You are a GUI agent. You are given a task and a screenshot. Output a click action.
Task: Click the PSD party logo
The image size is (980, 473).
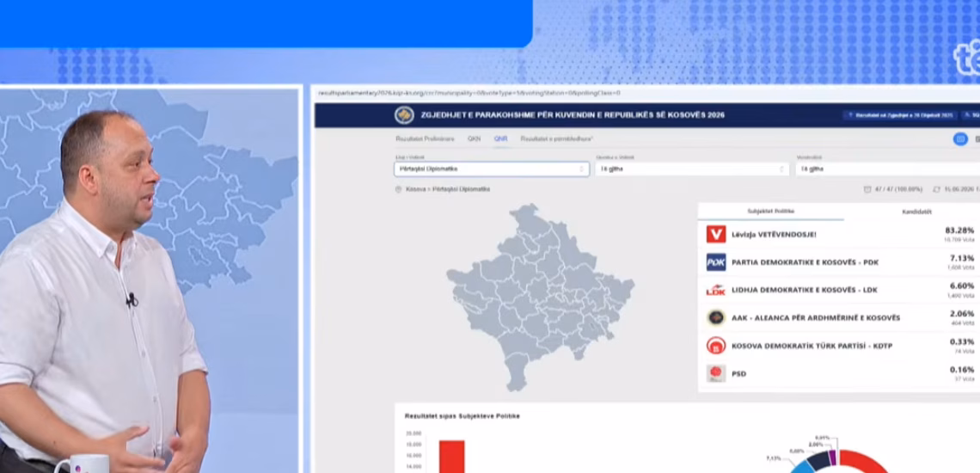[715, 373]
